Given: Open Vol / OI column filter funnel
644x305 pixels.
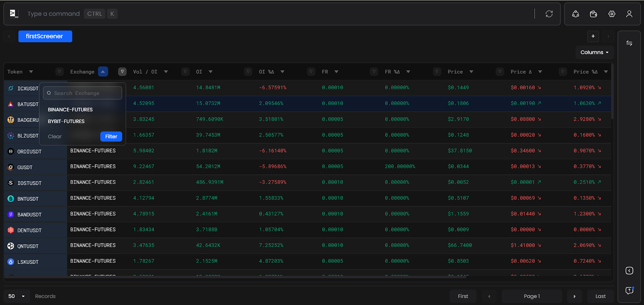Looking at the screenshot, I should tap(185, 72).
